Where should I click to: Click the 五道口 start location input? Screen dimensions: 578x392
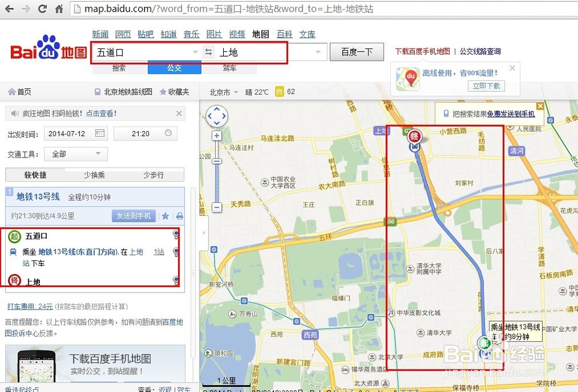tap(146, 53)
